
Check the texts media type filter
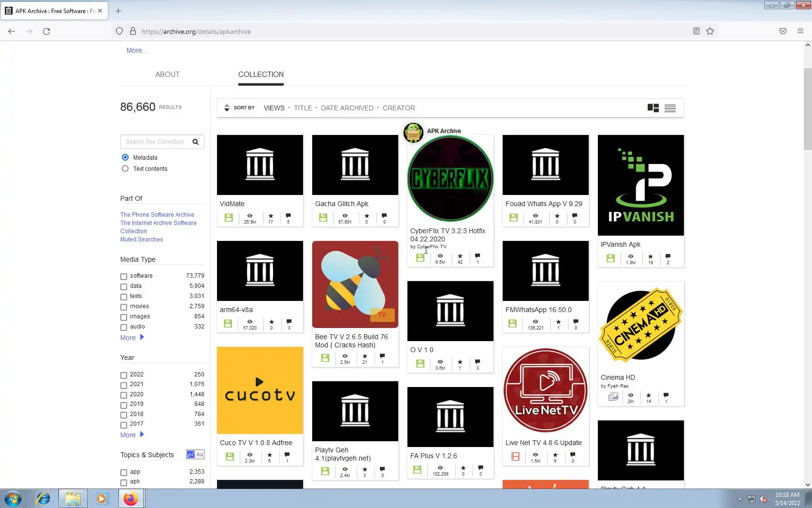click(124, 297)
